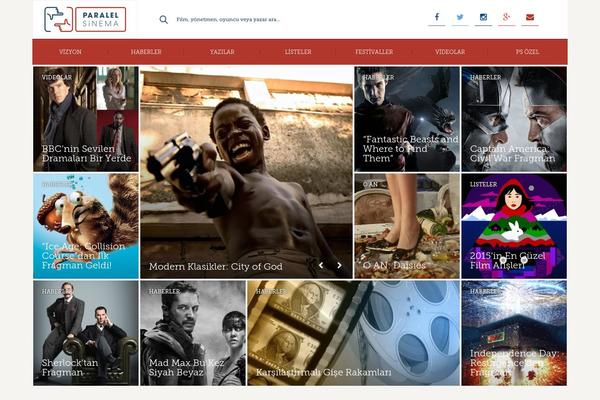Screen dimensions: 600x400
Task: Click the search magnifier icon
Action: pyautogui.click(x=164, y=19)
